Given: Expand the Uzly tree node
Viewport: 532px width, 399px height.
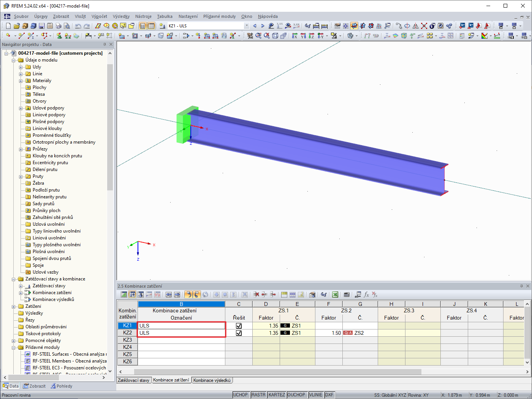Looking at the screenshot, I should 21,67.
